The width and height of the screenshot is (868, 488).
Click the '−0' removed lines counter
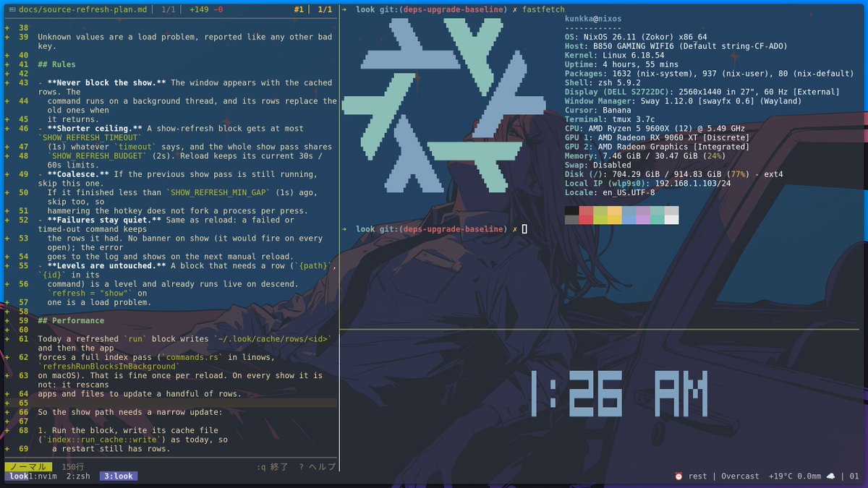tap(219, 9)
